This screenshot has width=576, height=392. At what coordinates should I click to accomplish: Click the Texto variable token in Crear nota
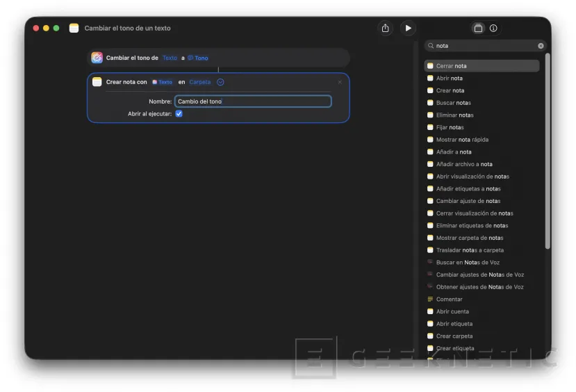[x=162, y=82]
